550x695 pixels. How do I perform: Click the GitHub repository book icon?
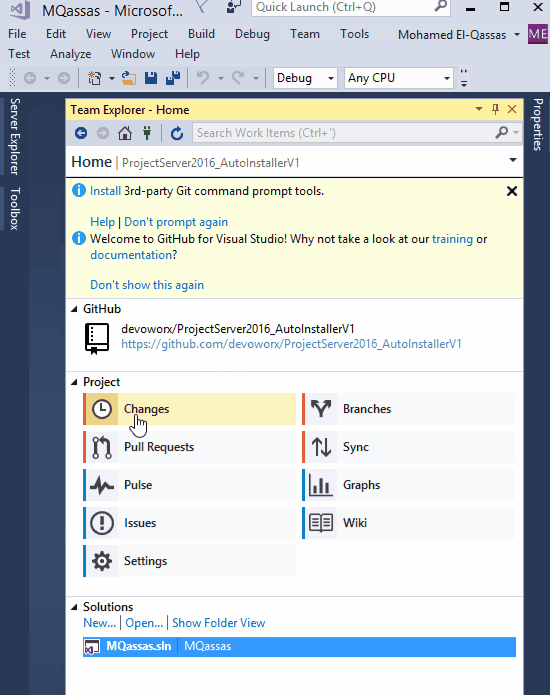click(97, 338)
